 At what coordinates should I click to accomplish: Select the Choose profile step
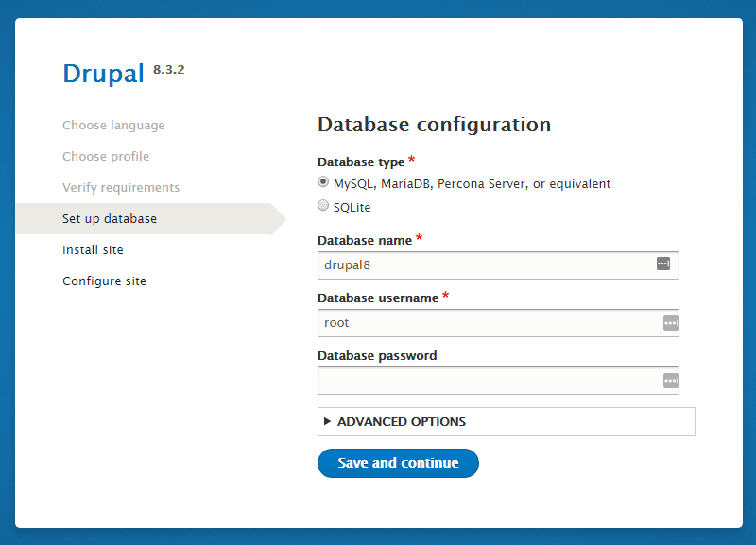106,156
